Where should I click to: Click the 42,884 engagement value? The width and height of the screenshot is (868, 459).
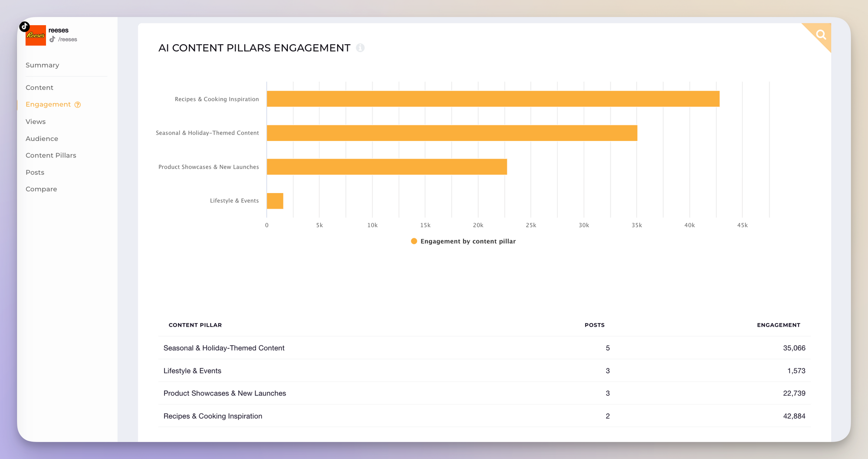click(x=794, y=416)
